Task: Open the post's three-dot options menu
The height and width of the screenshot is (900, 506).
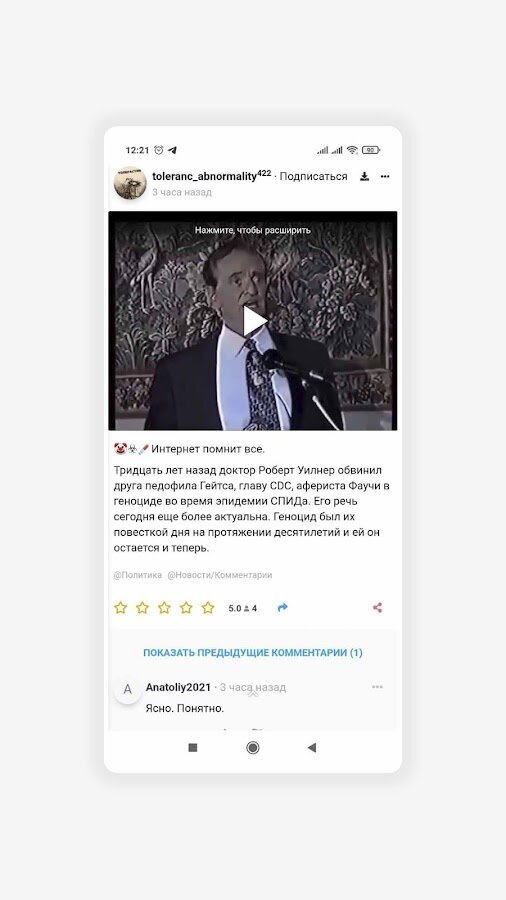Action: (x=385, y=177)
